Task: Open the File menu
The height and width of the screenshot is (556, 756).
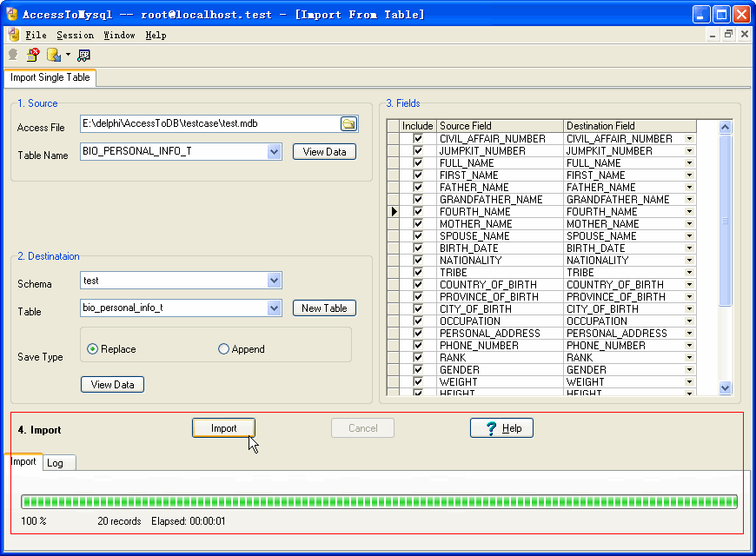Action: pyautogui.click(x=36, y=36)
